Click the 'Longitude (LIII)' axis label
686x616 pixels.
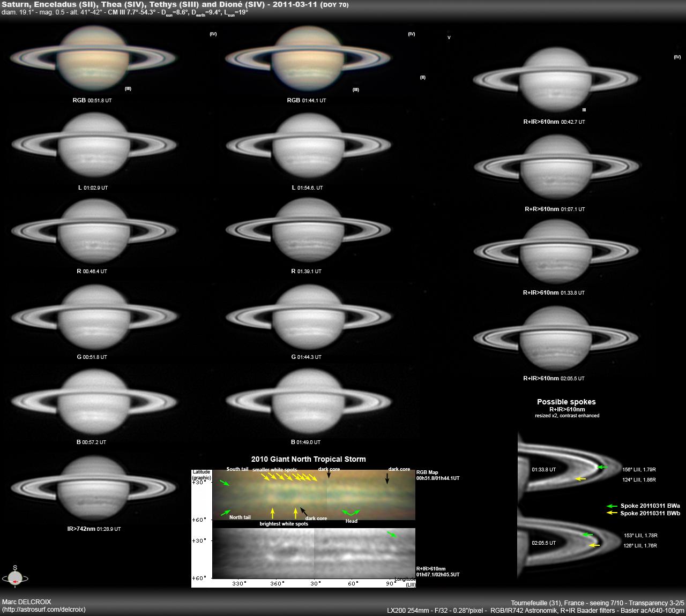(x=405, y=582)
